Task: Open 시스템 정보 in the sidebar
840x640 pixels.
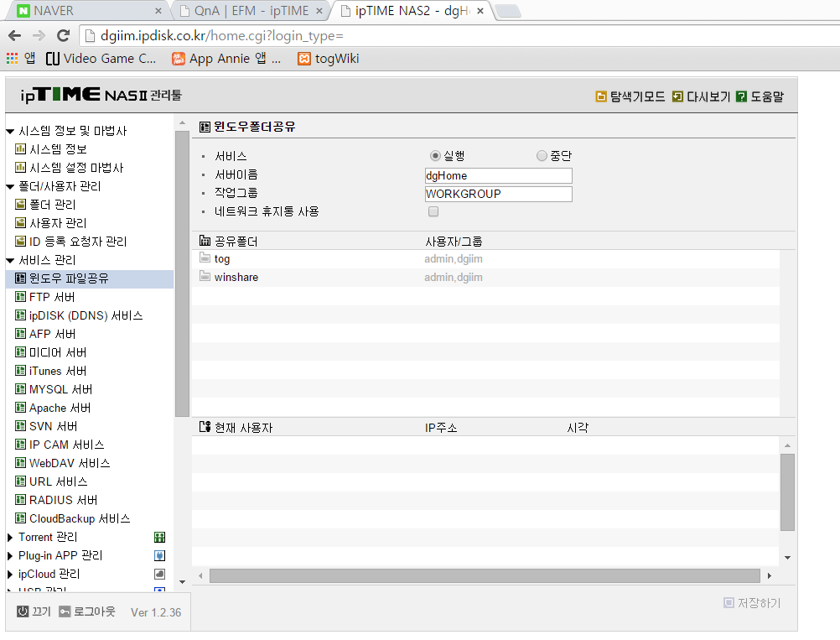Action: [58, 149]
